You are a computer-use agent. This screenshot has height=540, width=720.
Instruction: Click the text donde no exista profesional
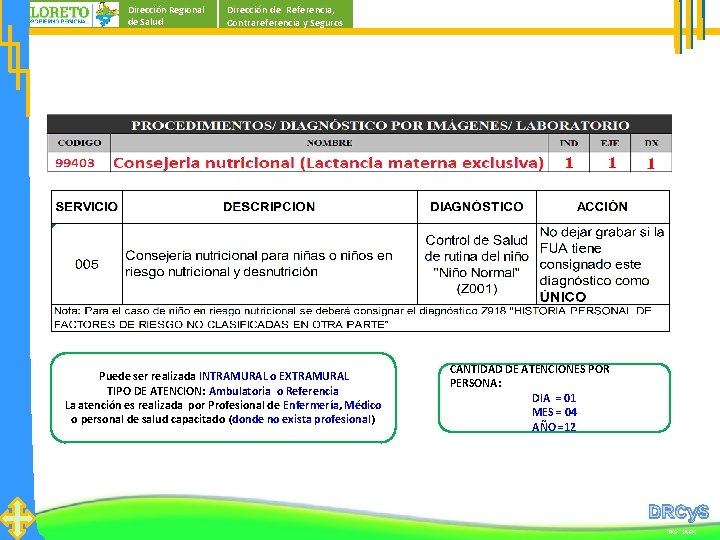pyautogui.click(x=302, y=419)
